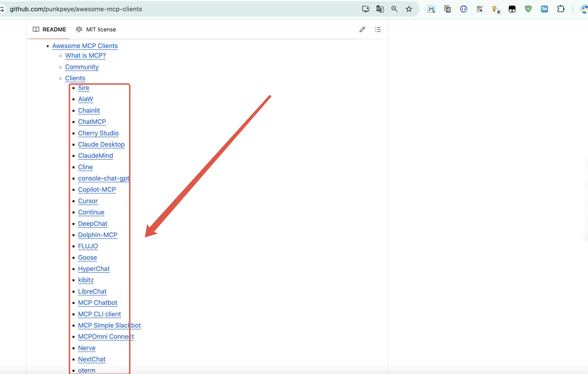This screenshot has width=588, height=374.
Task: Open the 5ire client link
Action: point(83,88)
